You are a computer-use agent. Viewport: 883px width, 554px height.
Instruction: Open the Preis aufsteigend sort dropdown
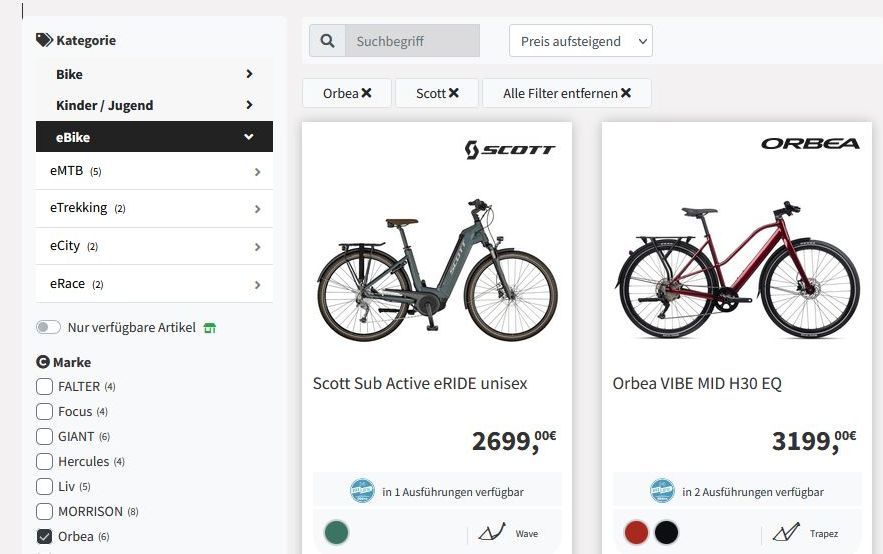[580, 41]
